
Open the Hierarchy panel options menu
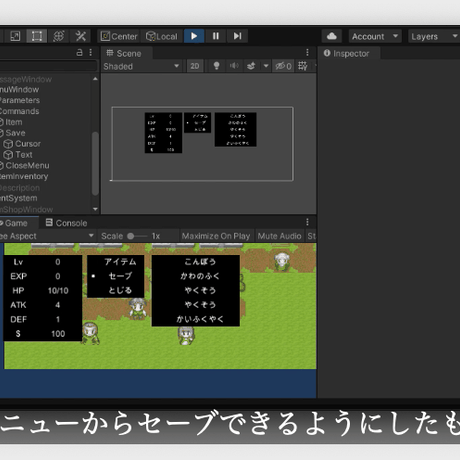coord(91,52)
